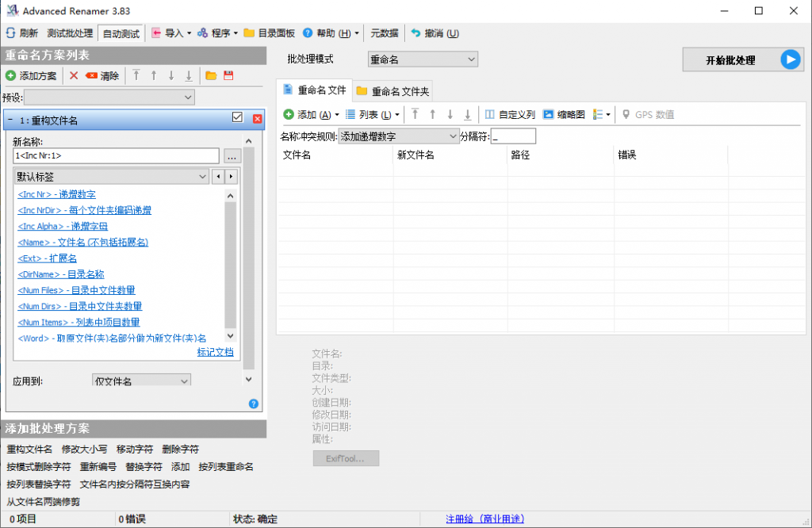Move method to top arrow in method list

click(136, 75)
